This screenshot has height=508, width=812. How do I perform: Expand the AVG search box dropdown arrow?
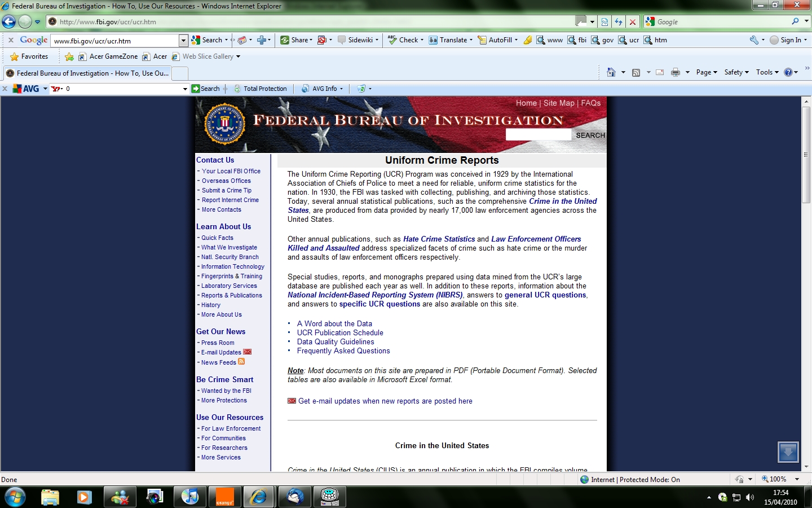coord(185,89)
